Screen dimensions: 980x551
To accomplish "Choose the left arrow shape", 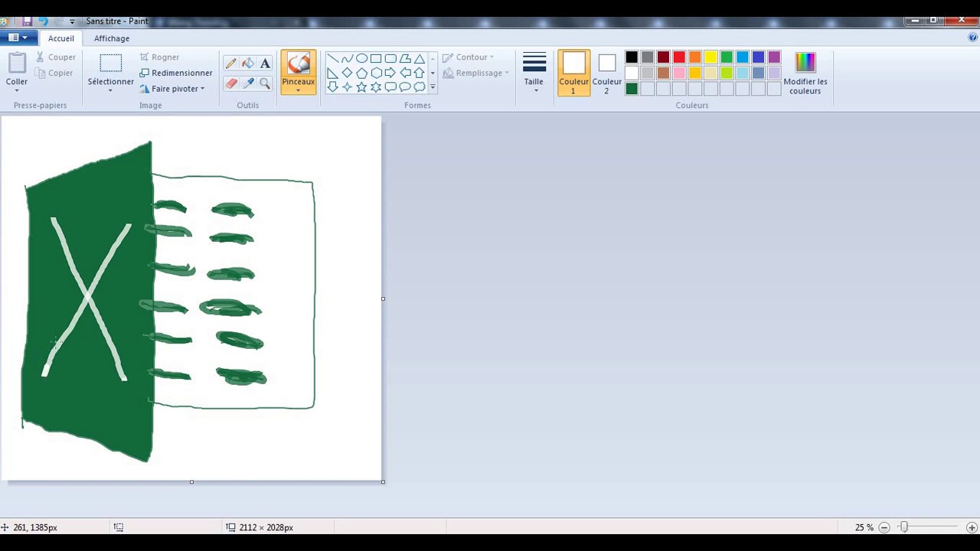I will click(405, 73).
